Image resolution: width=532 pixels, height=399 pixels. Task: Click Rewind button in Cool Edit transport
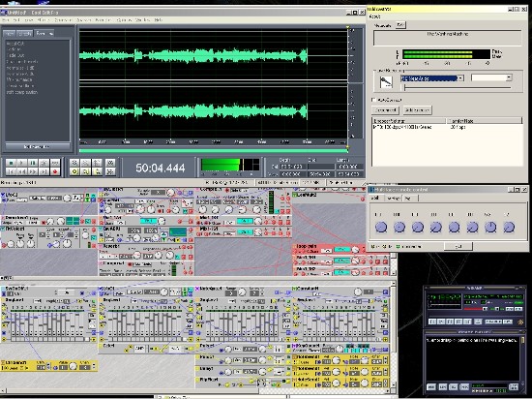coord(22,171)
